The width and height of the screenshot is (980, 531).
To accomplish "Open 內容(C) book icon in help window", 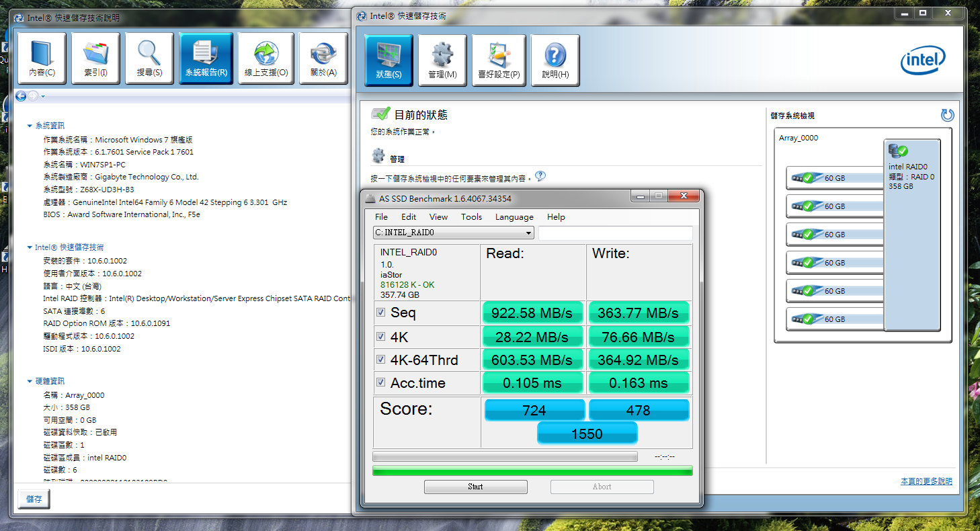I will point(42,58).
